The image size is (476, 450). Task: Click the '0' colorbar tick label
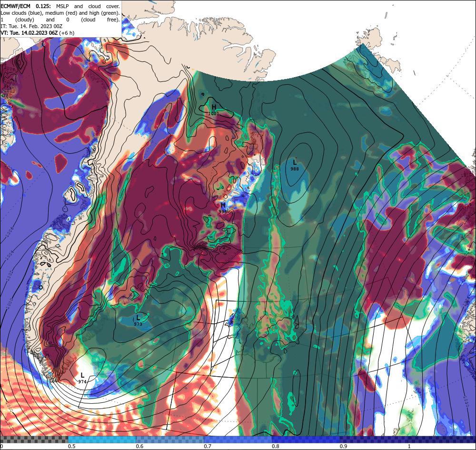1,446
